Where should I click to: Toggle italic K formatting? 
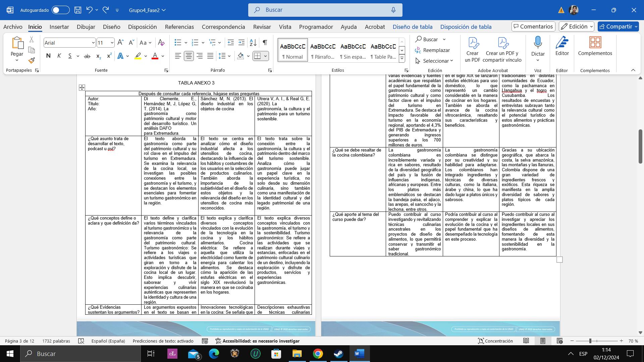point(59,56)
